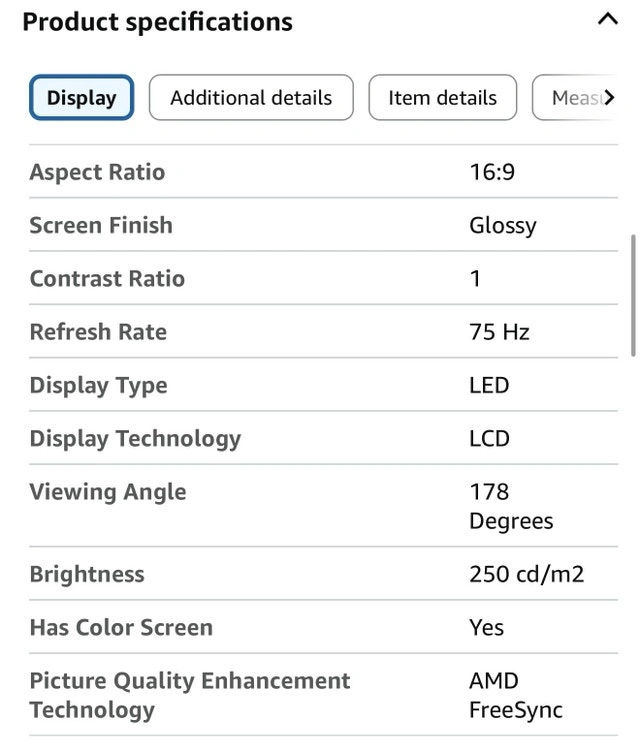Click the Glossy screen finish value

(x=502, y=226)
